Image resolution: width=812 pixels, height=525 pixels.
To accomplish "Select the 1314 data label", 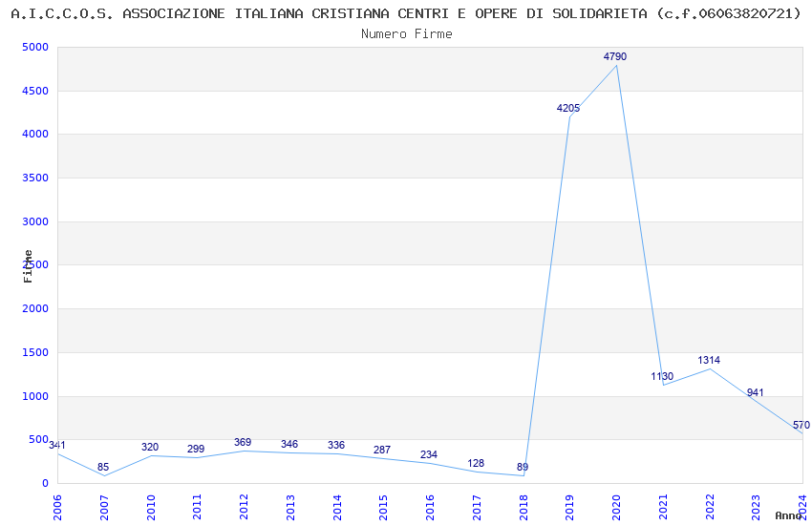I will click(709, 360).
